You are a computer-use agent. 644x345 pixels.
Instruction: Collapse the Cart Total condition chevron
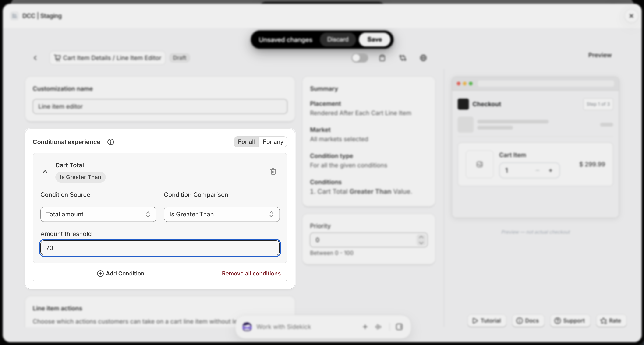[x=45, y=172]
